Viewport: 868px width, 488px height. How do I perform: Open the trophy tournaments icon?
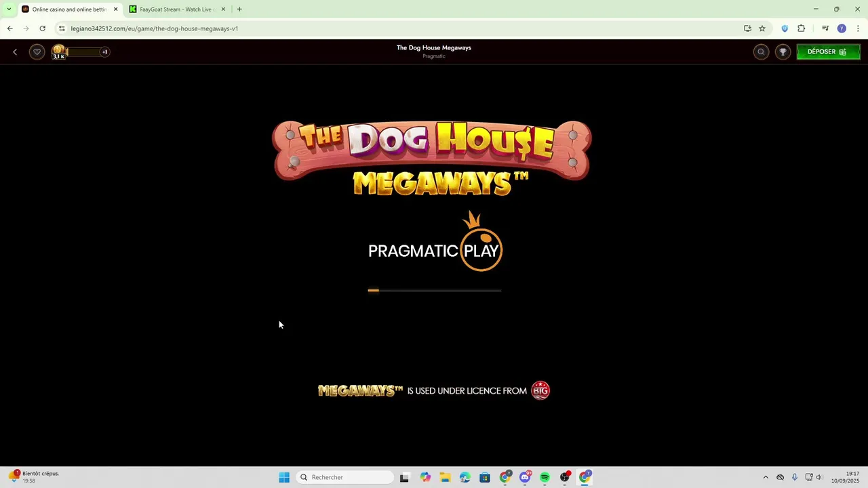coord(783,52)
